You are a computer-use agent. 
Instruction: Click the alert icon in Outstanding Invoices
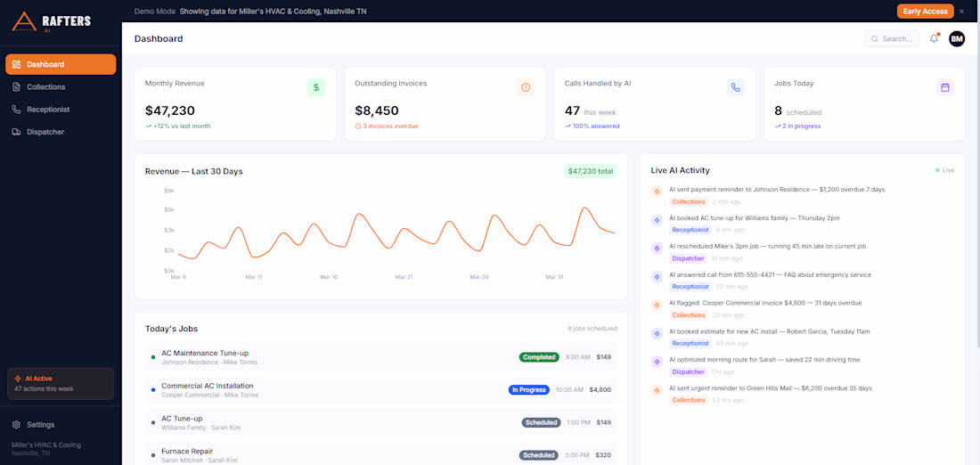(526, 87)
